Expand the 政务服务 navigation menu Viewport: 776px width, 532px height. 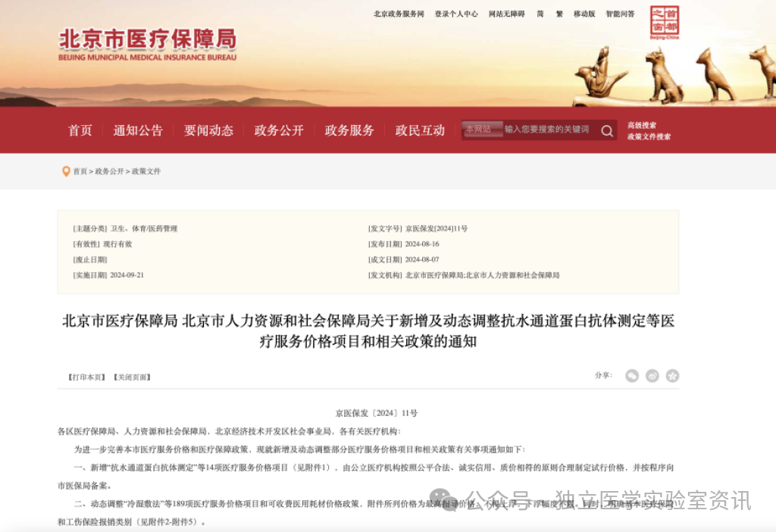(349, 130)
